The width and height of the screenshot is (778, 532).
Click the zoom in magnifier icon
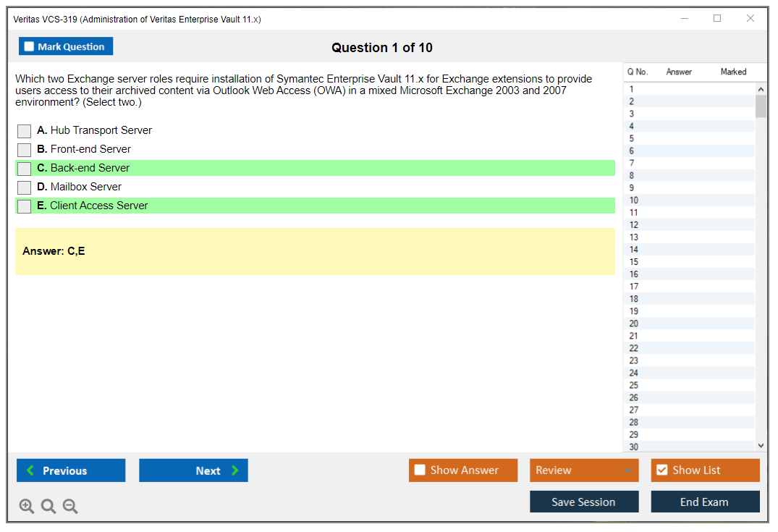pos(27,507)
